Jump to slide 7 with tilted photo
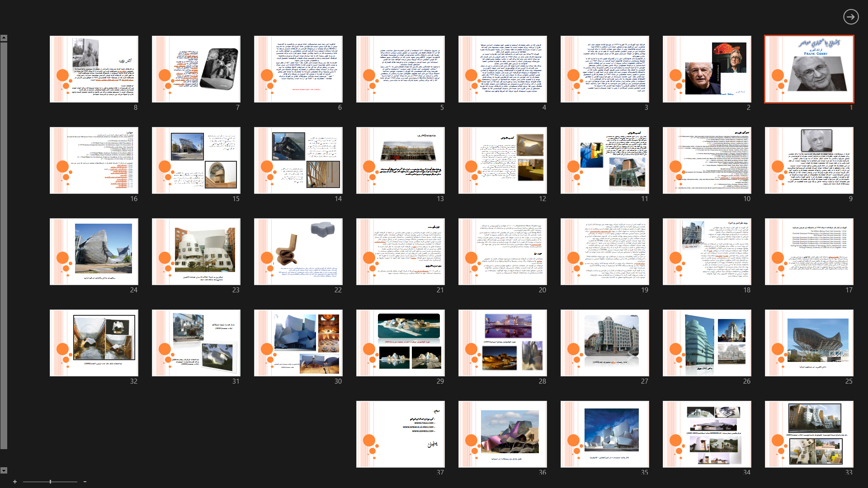Viewport: 868px width, 488px height. coord(196,69)
